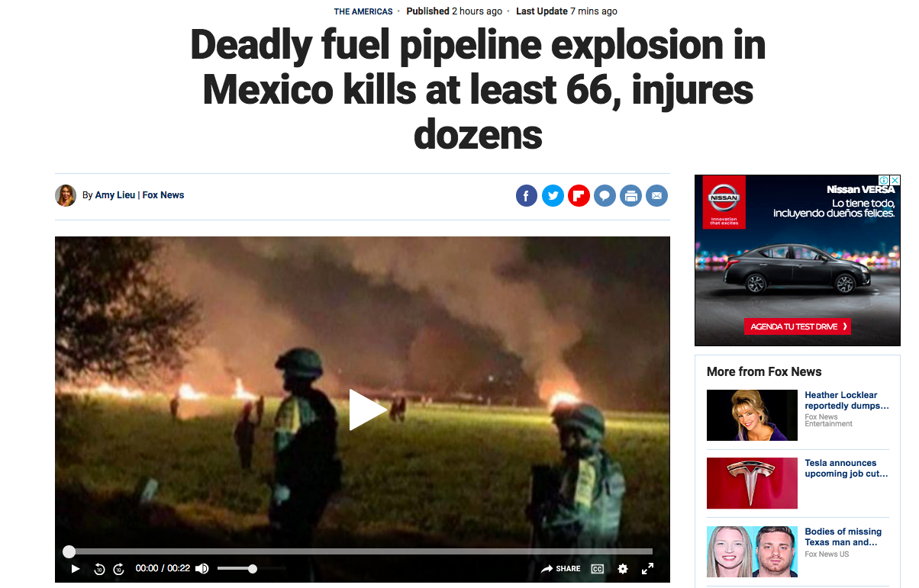919x588 pixels.
Task: Adjust the video volume slider
Action: (x=252, y=569)
